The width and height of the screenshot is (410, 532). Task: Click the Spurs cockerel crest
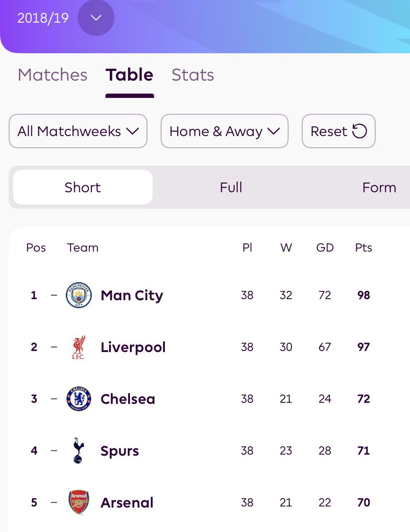[79, 450]
